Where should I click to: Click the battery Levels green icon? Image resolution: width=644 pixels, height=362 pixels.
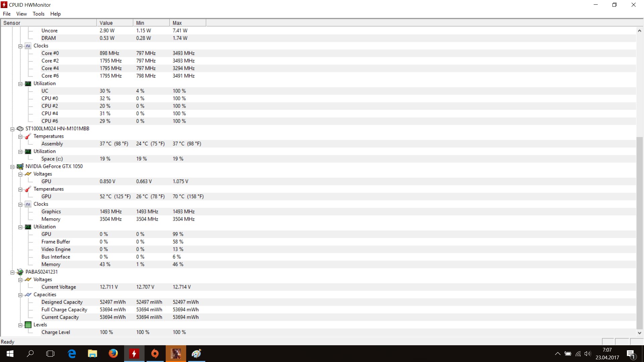[28, 325]
